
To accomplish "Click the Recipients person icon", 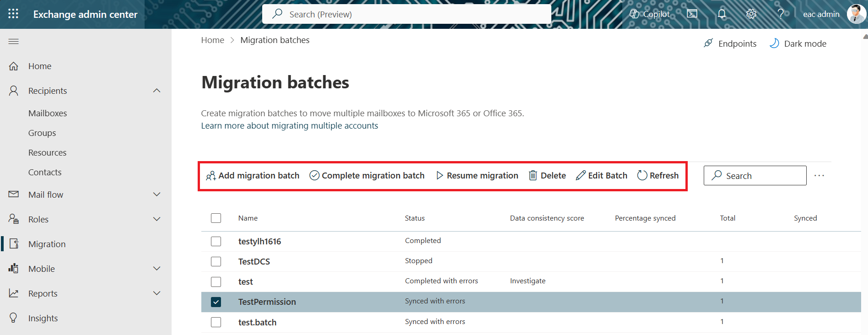I will (x=14, y=91).
